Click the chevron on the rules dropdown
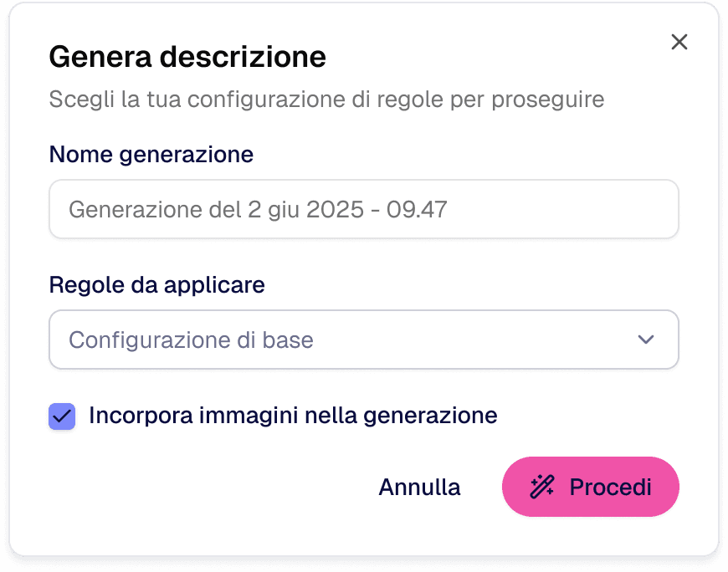Viewport: 728px width, 572px height. [x=644, y=340]
